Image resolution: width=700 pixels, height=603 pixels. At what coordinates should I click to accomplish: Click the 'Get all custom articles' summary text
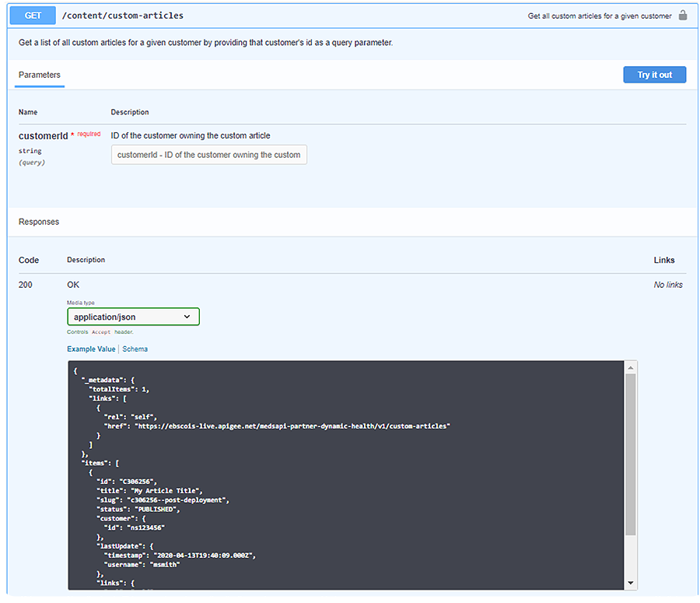click(x=599, y=16)
